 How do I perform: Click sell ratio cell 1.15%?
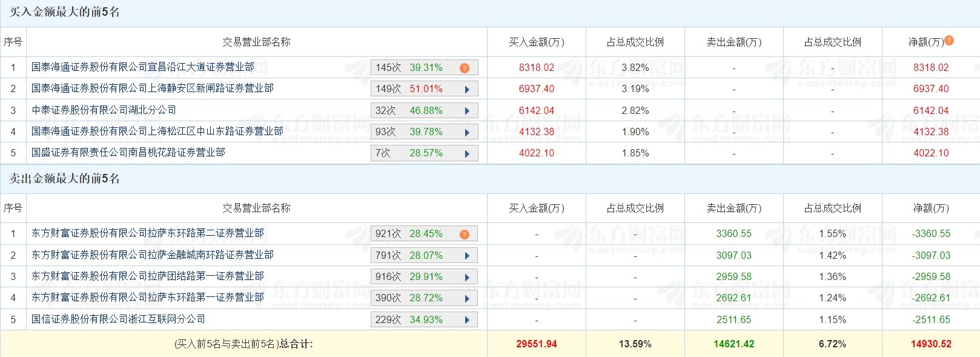(x=833, y=320)
